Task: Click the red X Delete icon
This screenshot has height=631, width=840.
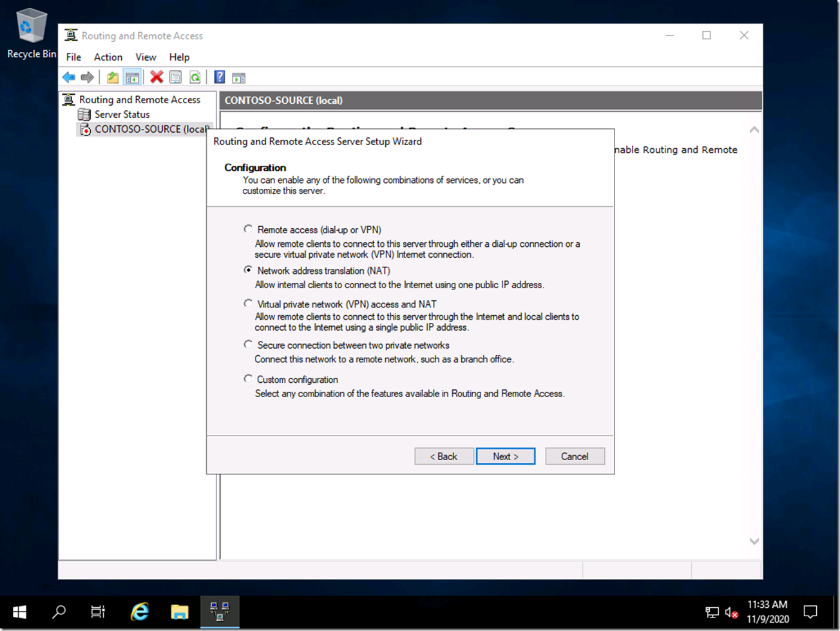Action: tap(156, 77)
